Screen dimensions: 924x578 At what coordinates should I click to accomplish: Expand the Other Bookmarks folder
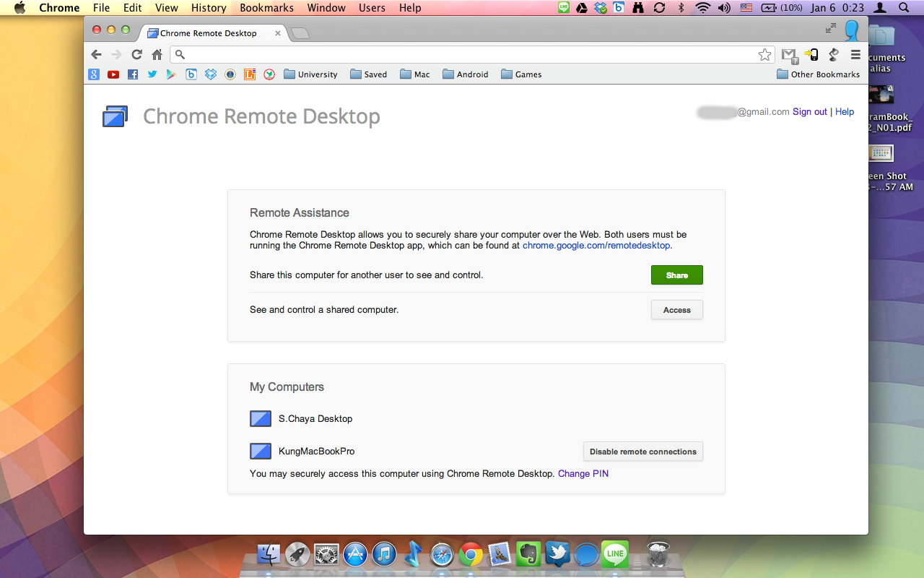point(819,74)
